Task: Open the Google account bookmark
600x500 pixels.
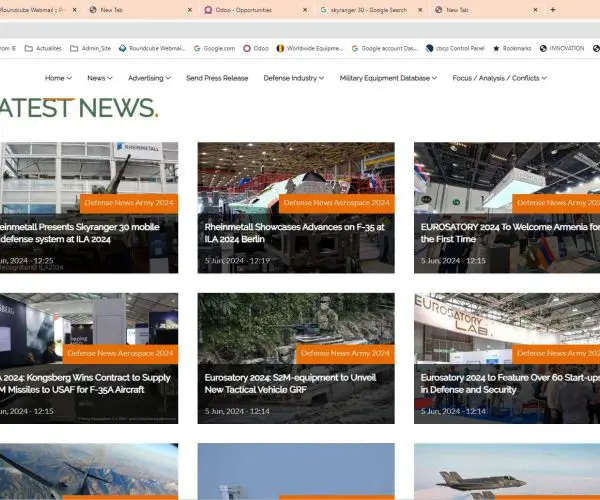Action: pos(355,47)
